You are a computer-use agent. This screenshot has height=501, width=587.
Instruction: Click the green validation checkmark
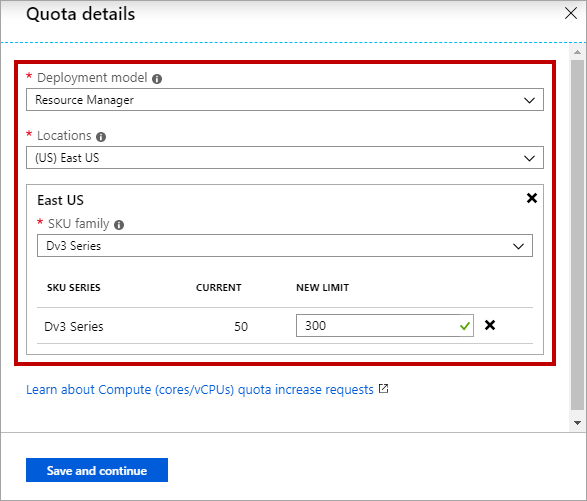[465, 326]
